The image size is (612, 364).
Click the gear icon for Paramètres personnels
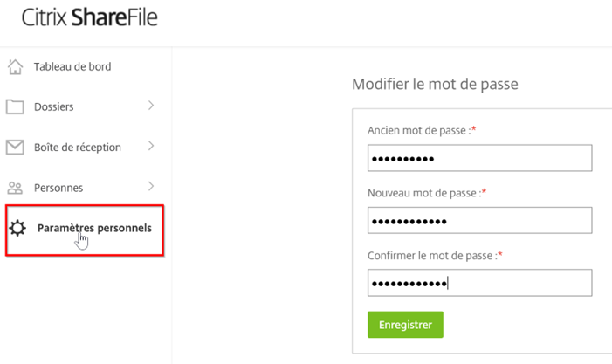coord(17,229)
